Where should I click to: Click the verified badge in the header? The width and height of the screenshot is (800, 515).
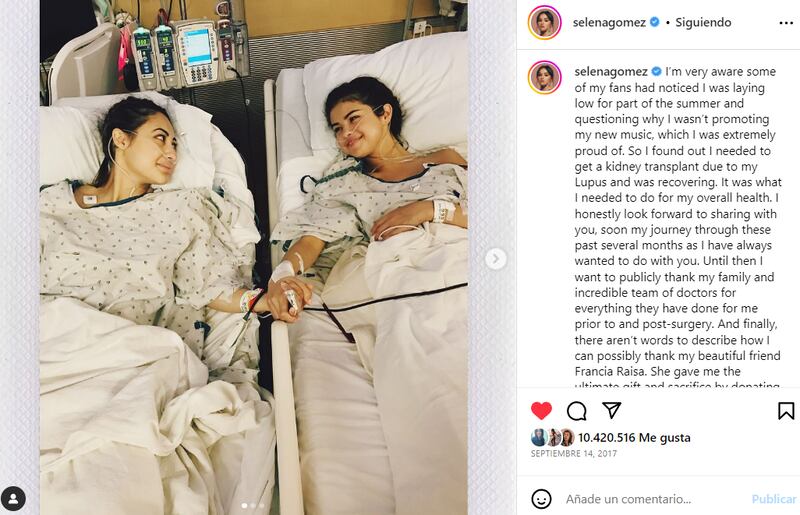point(655,22)
